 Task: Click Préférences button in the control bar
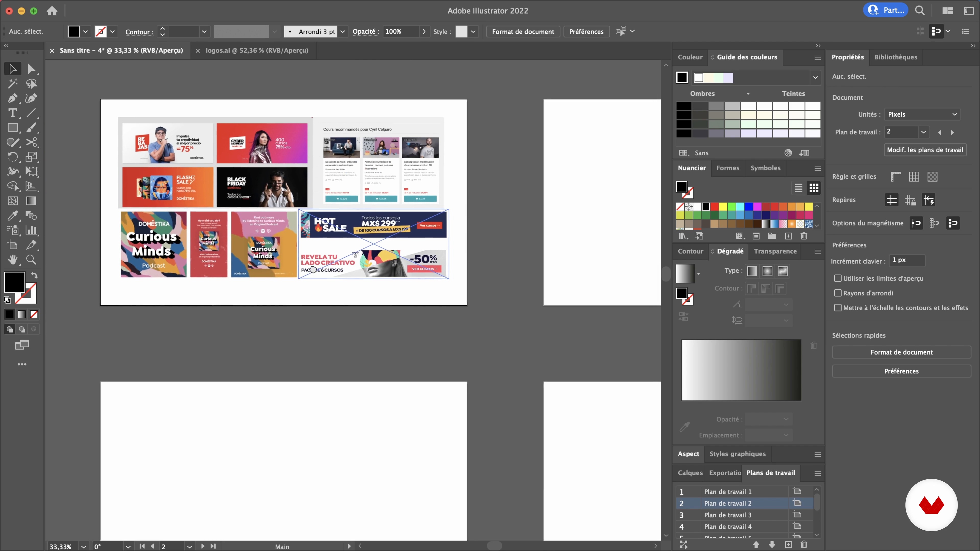tap(586, 32)
